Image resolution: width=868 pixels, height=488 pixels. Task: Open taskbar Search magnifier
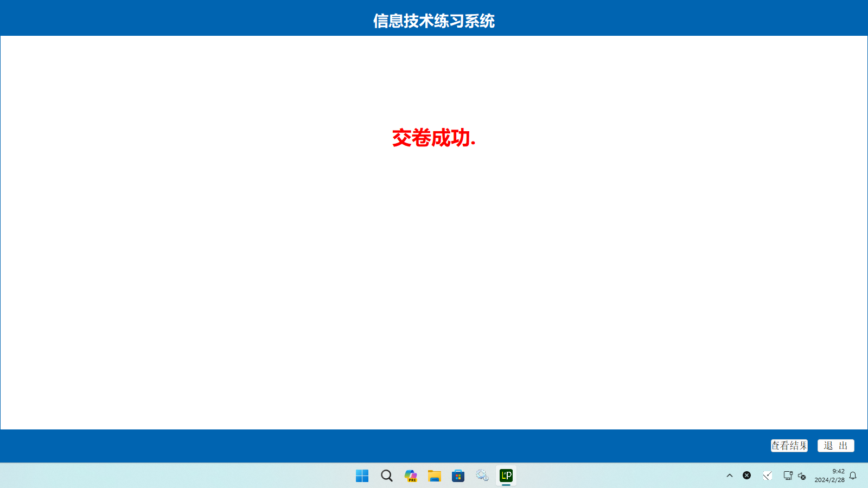[386, 476]
